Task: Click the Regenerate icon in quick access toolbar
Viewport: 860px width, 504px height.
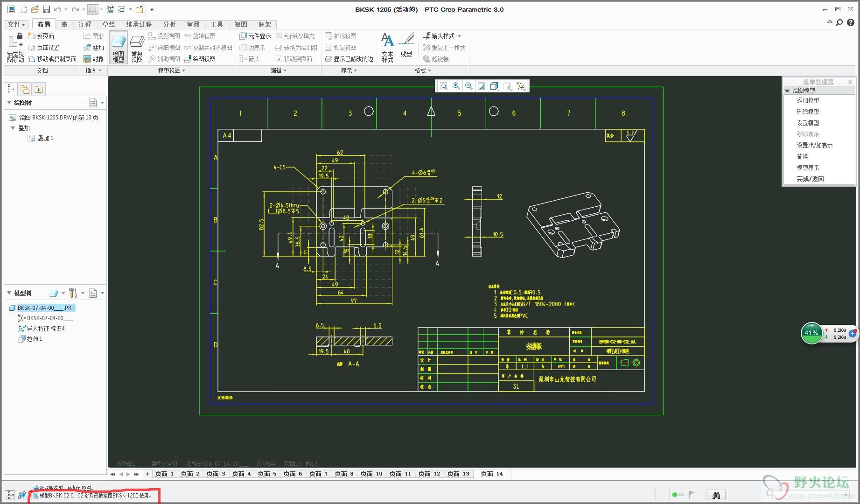Action: point(111,9)
